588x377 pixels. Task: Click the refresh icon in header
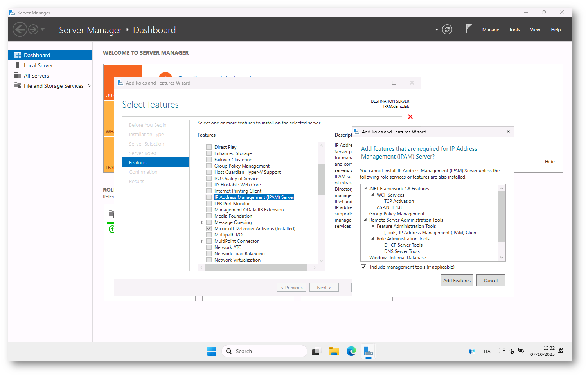447,30
